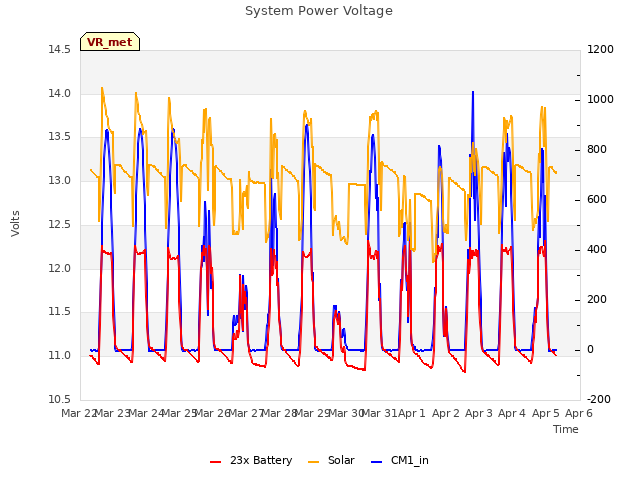Image resolution: width=640 pixels, height=480 pixels.
Task: Click the 600 right axis value
Action: coord(597,200)
